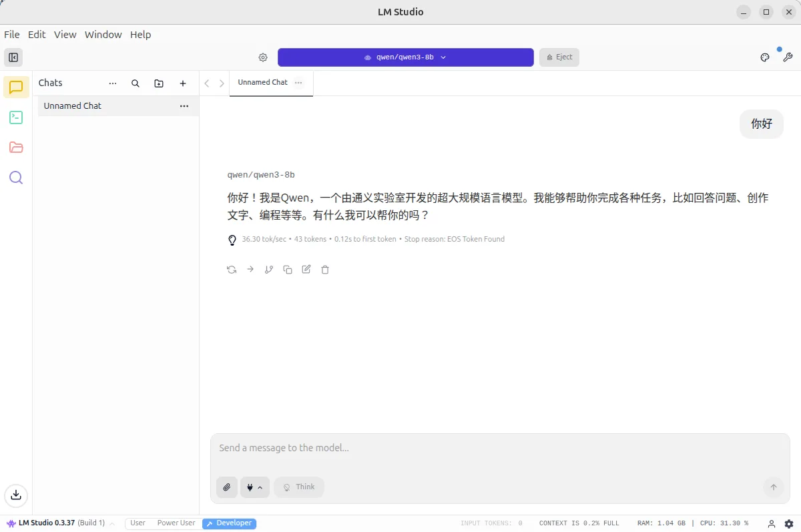The image size is (801, 532).
Task: Switch to User mode
Action: (138, 523)
